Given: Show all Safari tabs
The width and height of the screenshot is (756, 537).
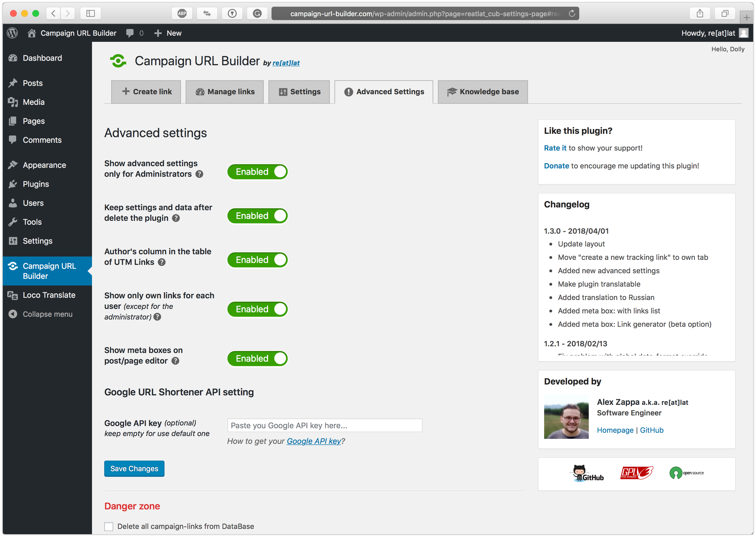Looking at the screenshot, I should (725, 14).
